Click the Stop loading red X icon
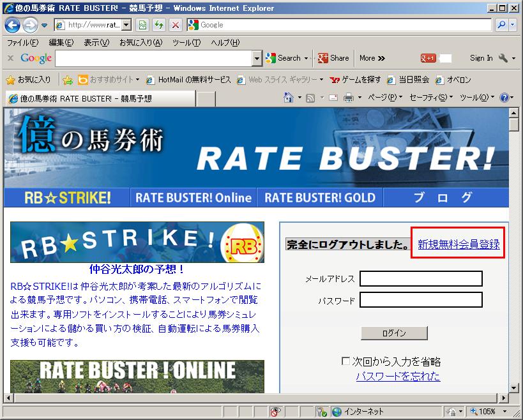The height and width of the screenshot is (420, 523). [x=176, y=25]
